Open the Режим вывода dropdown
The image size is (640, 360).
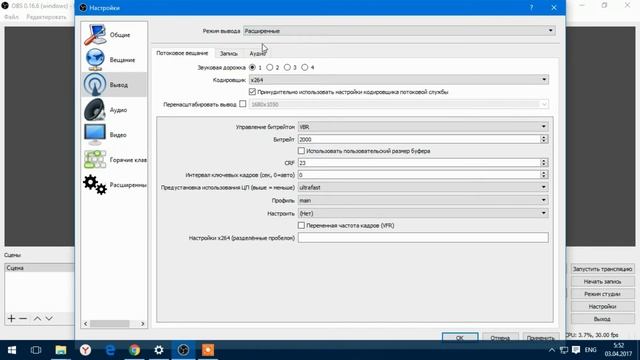(399, 31)
